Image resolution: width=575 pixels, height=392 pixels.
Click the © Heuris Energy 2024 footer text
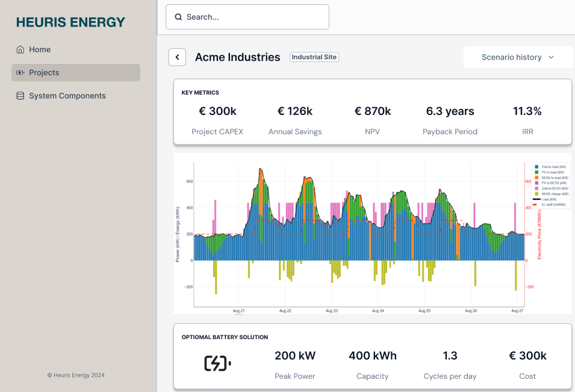coord(76,375)
